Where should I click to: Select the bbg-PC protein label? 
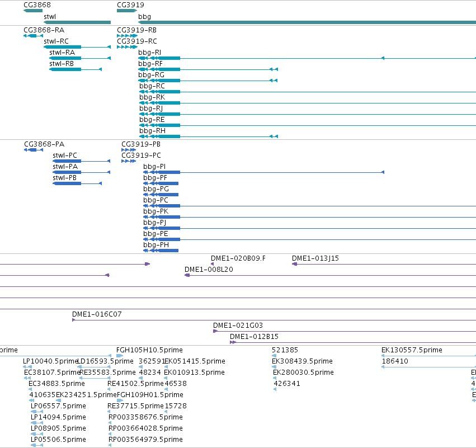click(x=155, y=200)
